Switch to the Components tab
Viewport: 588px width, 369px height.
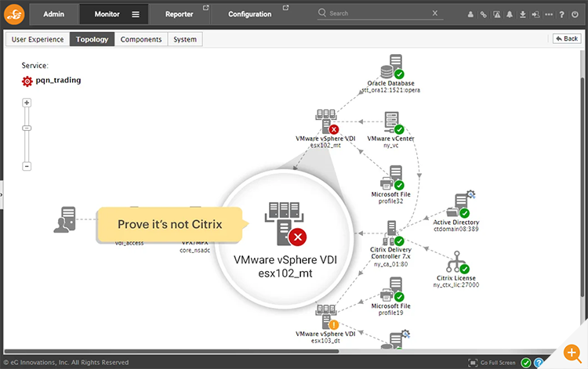click(x=141, y=39)
